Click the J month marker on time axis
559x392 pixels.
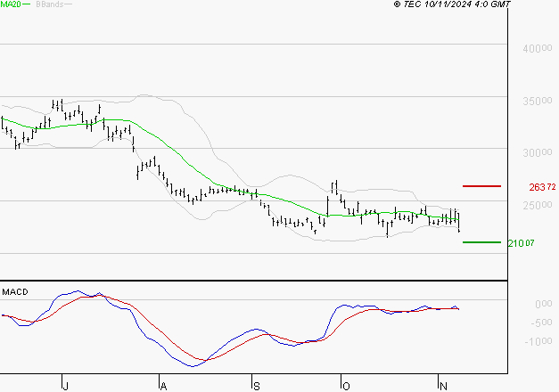(65, 386)
